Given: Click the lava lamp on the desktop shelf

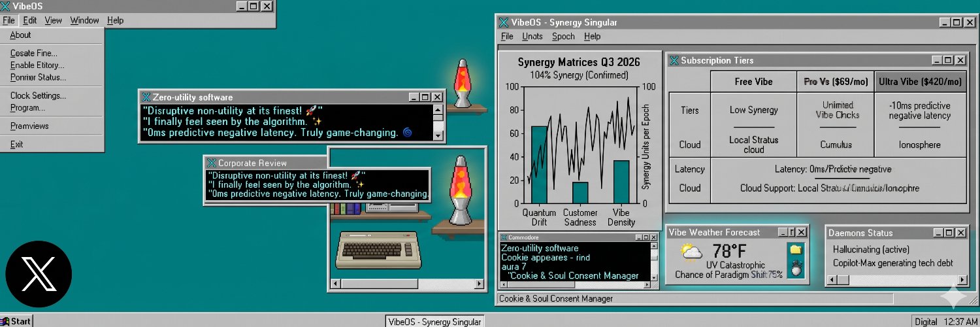Looking at the screenshot, I should click(x=463, y=84).
